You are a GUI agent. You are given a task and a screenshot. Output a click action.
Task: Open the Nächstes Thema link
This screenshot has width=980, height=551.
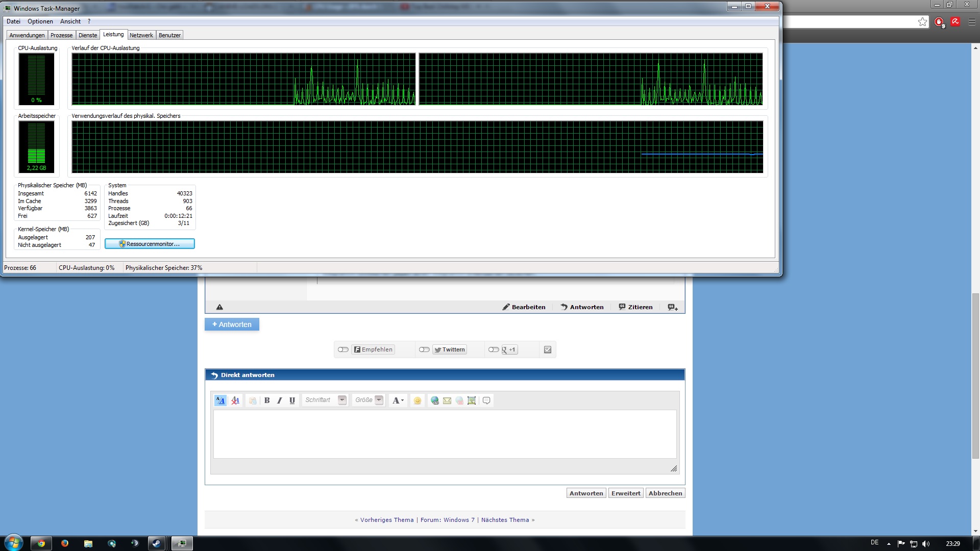[x=505, y=520]
